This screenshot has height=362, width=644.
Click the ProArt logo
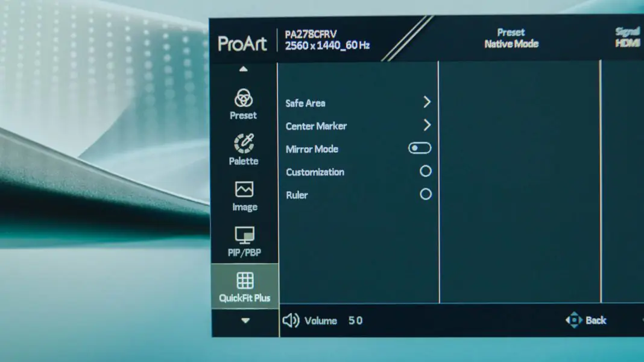(x=244, y=44)
